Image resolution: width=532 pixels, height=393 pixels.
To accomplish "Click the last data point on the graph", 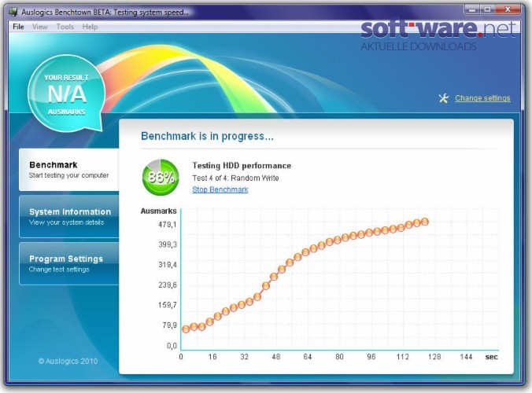I will click(x=425, y=222).
